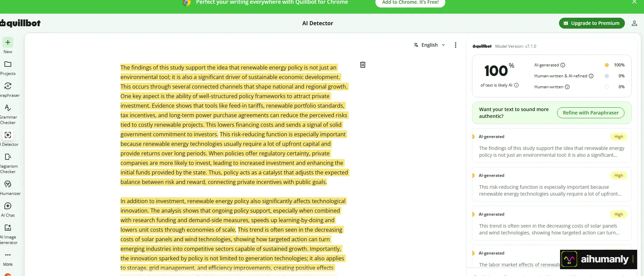This screenshot has height=276, width=644.
Task: Click the 100% AI score number
Action: [499, 70]
